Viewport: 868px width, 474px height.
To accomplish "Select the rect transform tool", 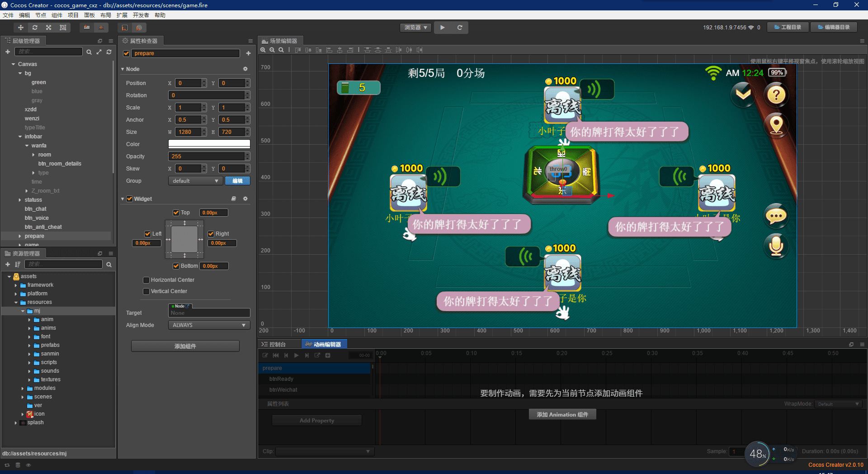I will tap(63, 28).
